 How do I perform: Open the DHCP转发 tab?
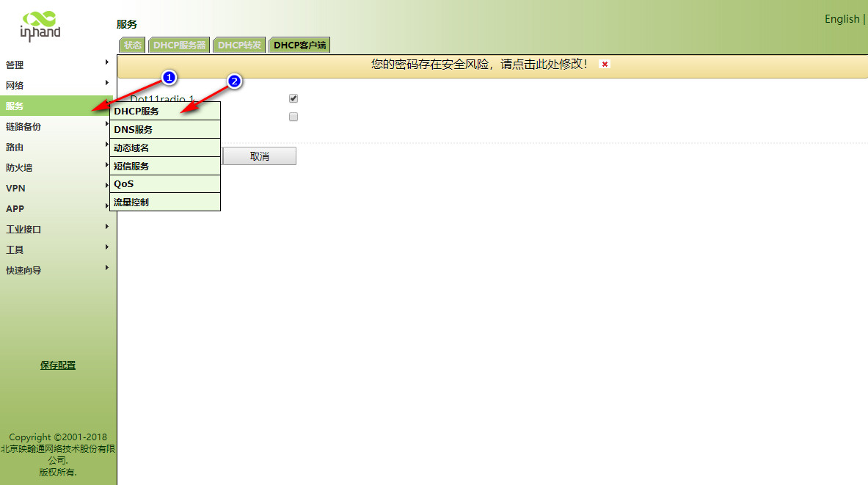[239, 45]
